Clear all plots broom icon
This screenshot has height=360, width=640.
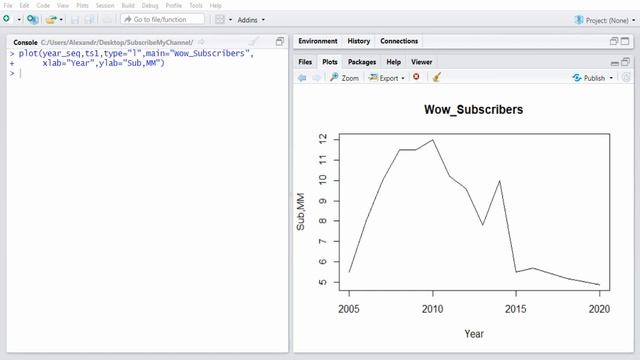pos(437,77)
